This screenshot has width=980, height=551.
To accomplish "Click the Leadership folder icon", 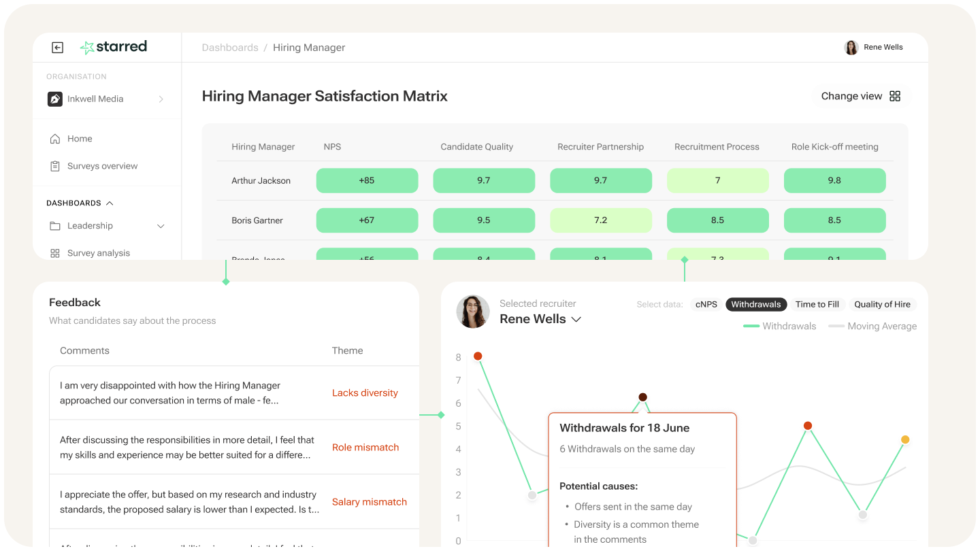I will pyautogui.click(x=55, y=226).
